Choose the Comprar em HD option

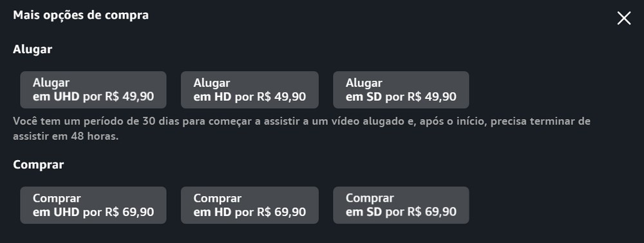250,205
